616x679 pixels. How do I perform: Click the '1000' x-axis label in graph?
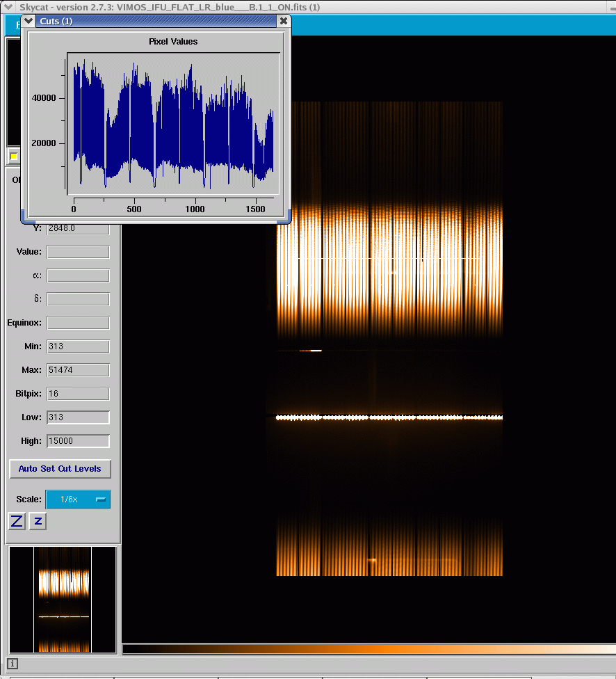195,209
